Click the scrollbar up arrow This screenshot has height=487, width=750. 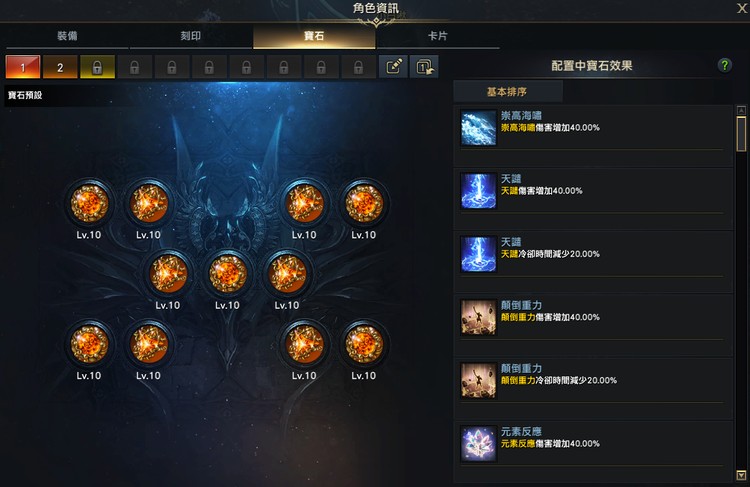pos(741,110)
